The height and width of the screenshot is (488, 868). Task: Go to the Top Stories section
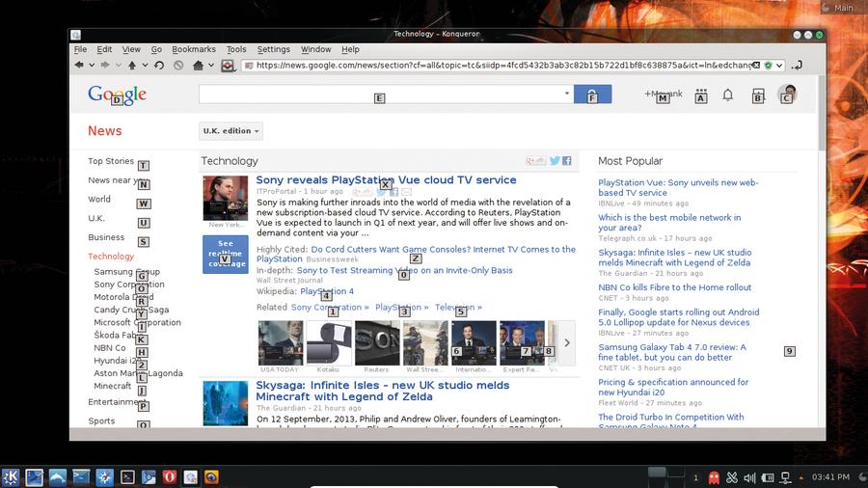click(x=111, y=161)
